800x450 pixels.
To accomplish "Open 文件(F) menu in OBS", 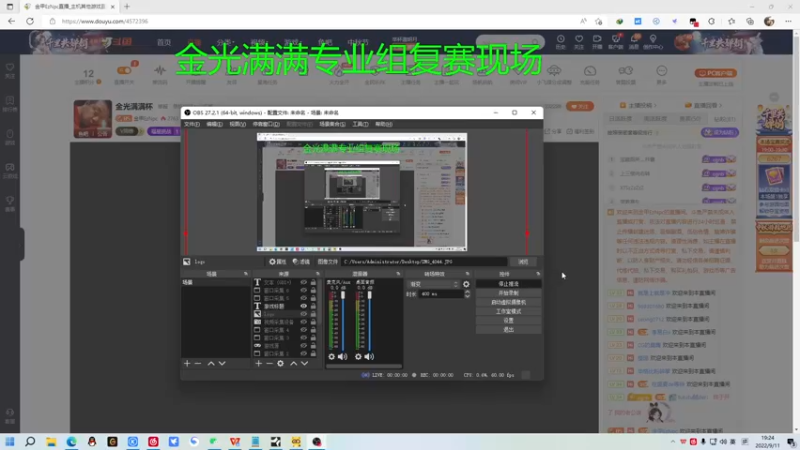I will click(x=192, y=124).
